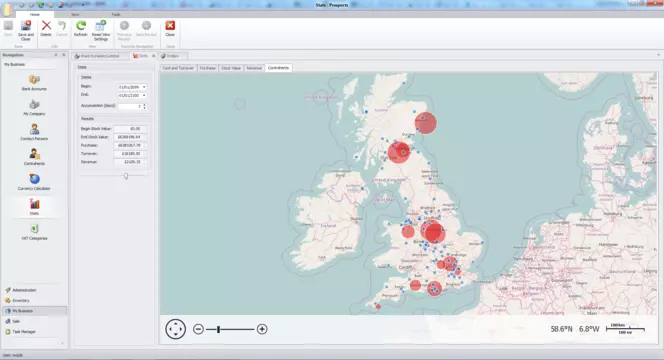The height and width of the screenshot is (360, 664).
Task: Click the Delete icon in the ribbon
Action: click(x=46, y=29)
